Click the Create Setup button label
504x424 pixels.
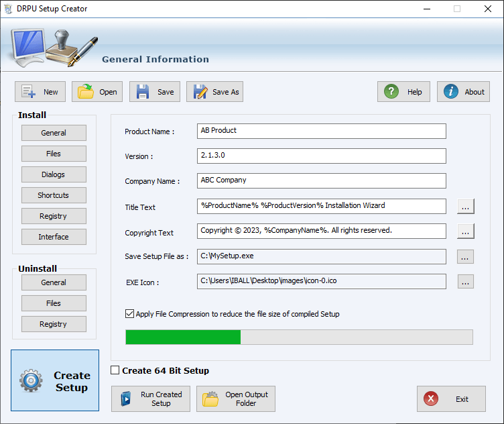coord(72,381)
